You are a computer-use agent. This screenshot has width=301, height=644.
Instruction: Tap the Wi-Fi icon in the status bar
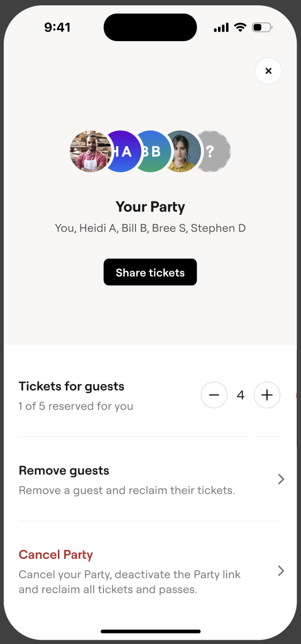click(240, 27)
